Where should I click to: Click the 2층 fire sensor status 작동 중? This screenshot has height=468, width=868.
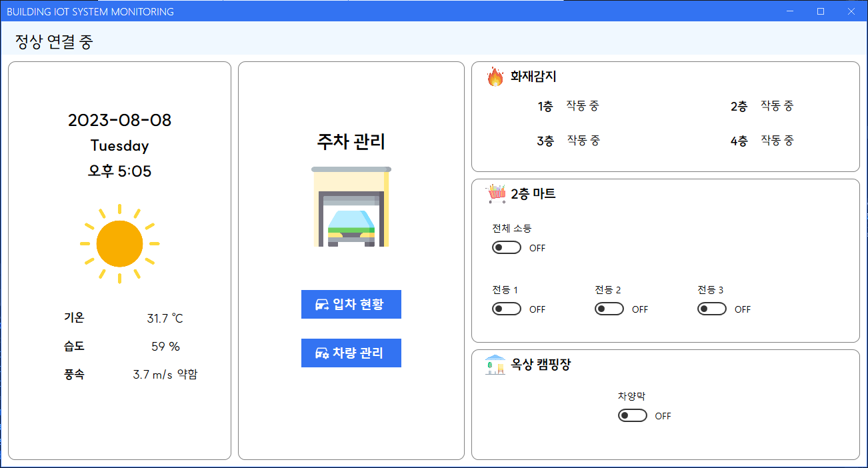click(x=777, y=105)
